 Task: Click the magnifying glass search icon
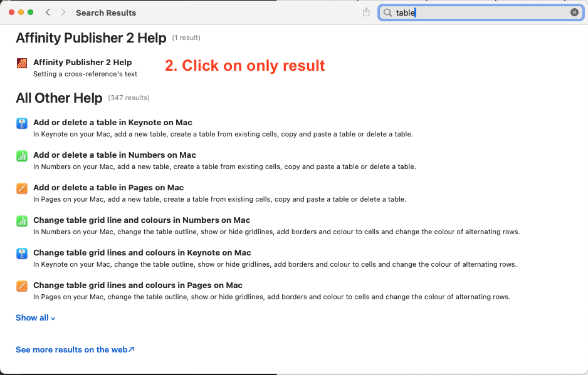pyautogui.click(x=387, y=13)
